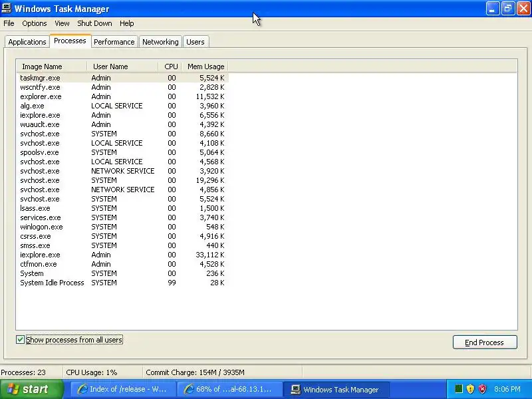Select the ctfmon.exe process
The width and height of the screenshot is (532, 399).
pyautogui.click(x=122, y=264)
